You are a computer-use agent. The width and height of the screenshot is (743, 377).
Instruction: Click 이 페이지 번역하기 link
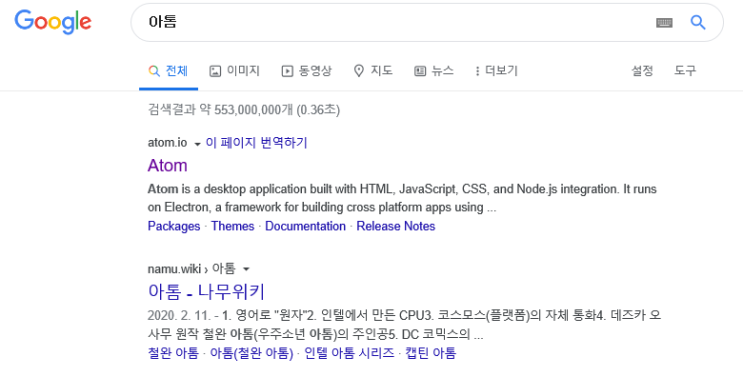click(x=256, y=143)
